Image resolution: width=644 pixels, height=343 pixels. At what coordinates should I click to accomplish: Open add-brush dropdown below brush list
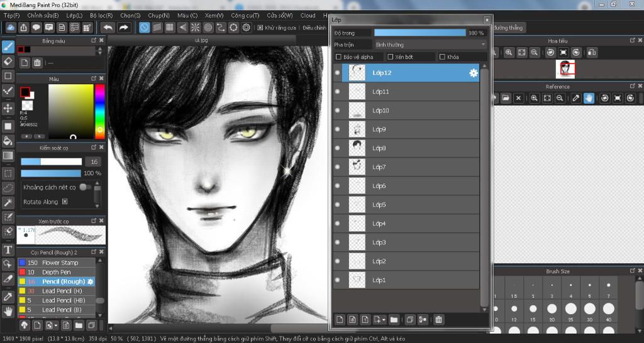tap(55, 326)
